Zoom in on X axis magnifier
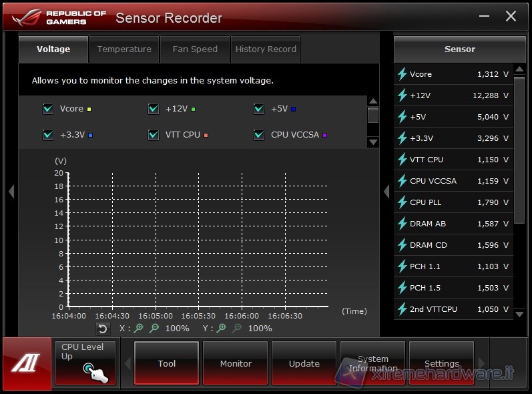This screenshot has width=532, height=394. point(139,329)
